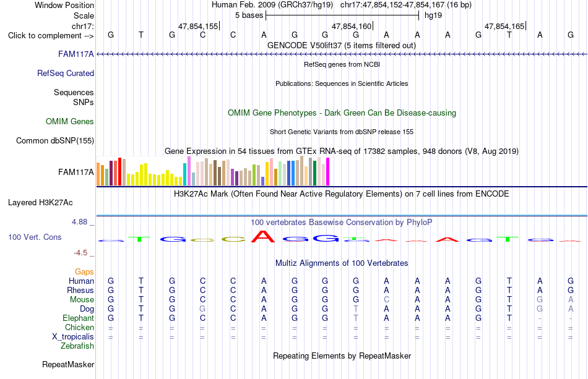The width and height of the screenshot is (588, 379).
Task: Click the cyan GTEx expression bar
Action: [184, 174]
